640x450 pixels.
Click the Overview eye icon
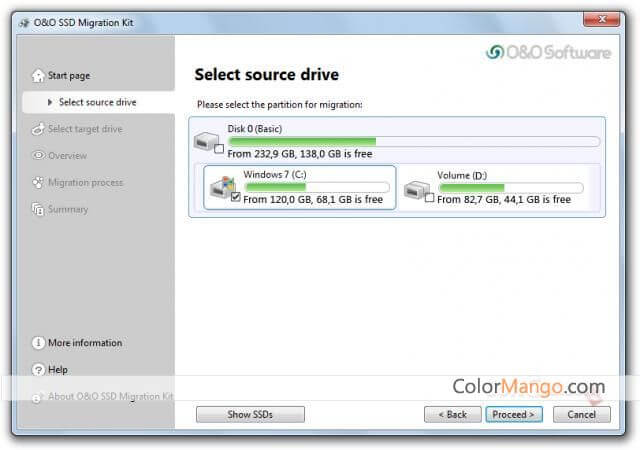(38, 156)
